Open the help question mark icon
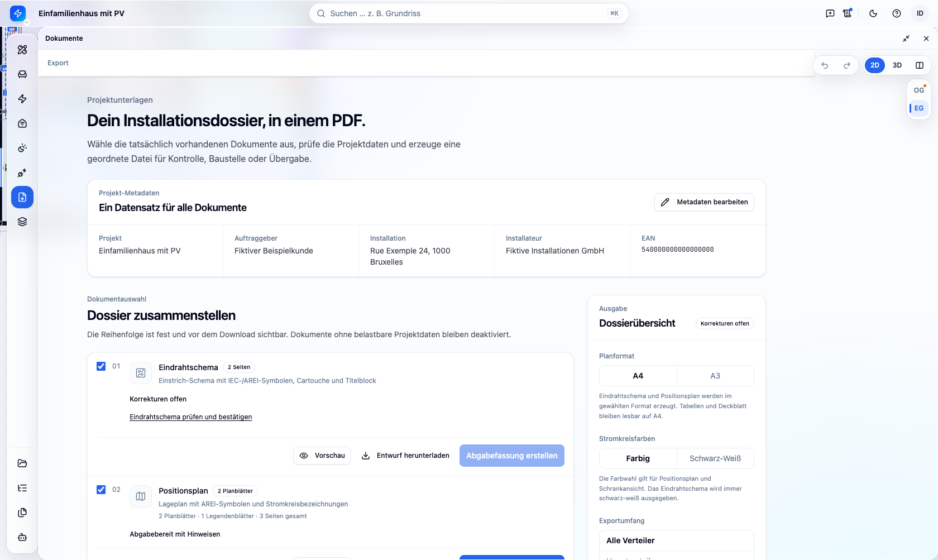This screenshot has height=560, width=938. point(897,13)
